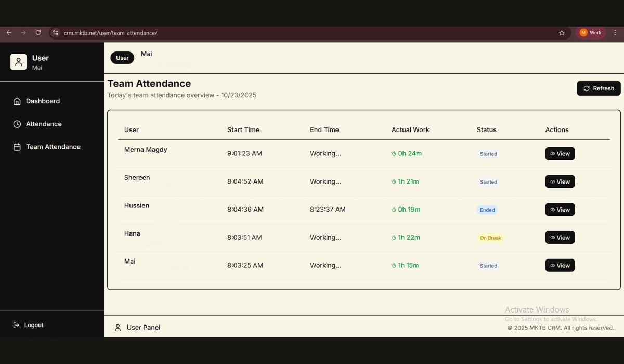Open the Work browser profile
This screenshot has height=364, width=624.
click(x=591, y=33)
